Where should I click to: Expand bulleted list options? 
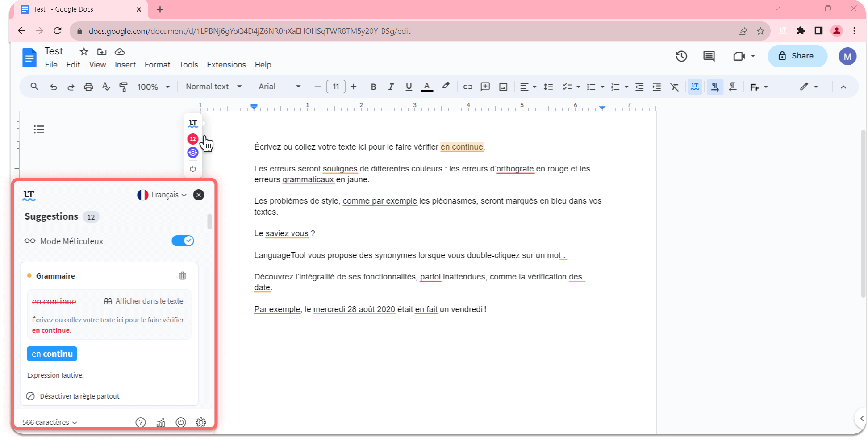click(x=602, y=87)
